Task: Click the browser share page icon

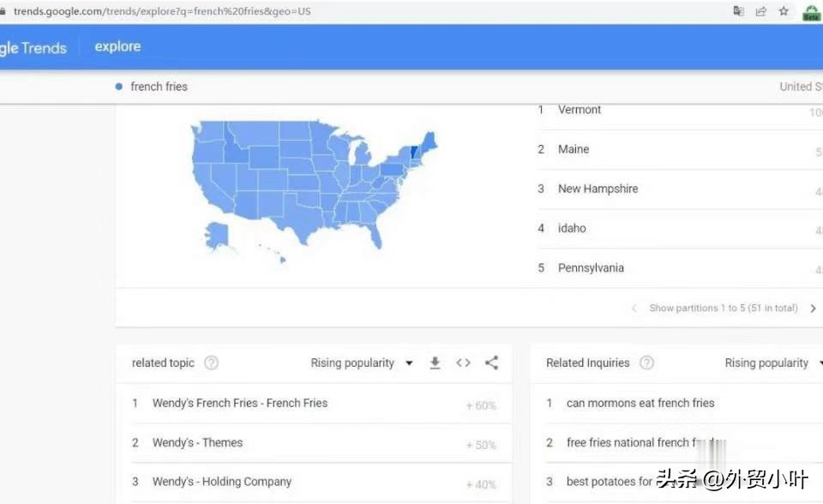Action: pos(760,11)
